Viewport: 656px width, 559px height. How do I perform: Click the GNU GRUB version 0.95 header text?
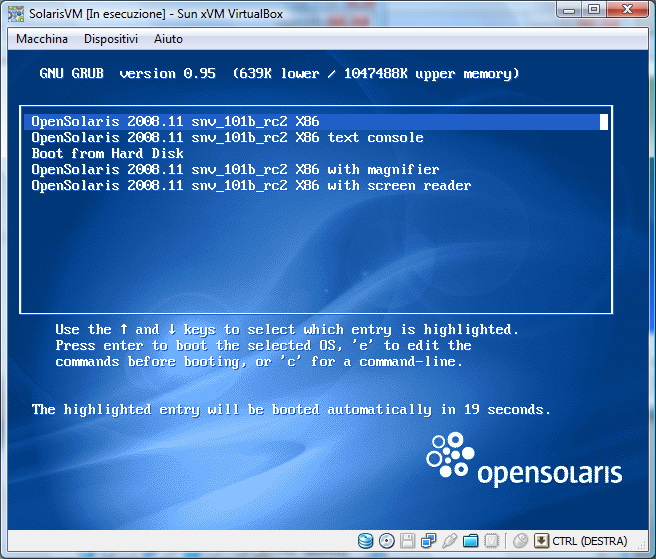(x=279, y=74)
